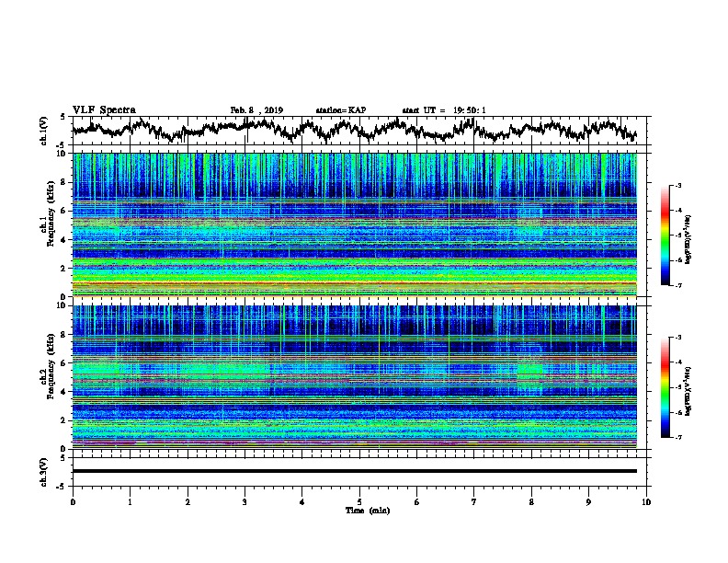Click the time axis tick label "5"
Image resolution: width=728 pixels, height=563 pixels.
click(359, 502)
